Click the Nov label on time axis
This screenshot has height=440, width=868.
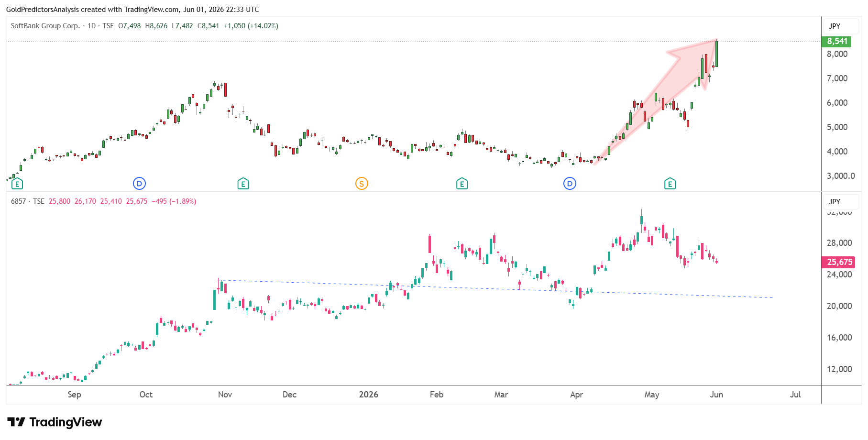click(225, 395)
